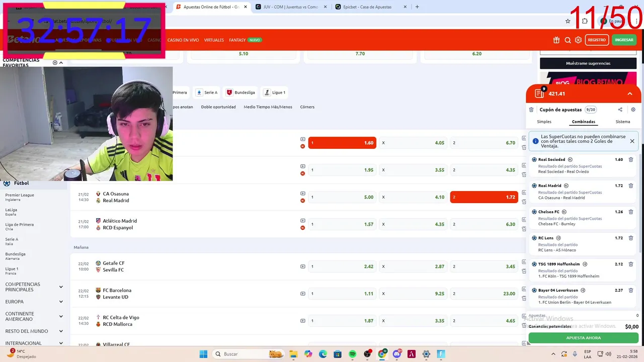Select FC Barcelona home win 1.11
The height and width of the screenshot is (362, 644).
click(342, 294)
